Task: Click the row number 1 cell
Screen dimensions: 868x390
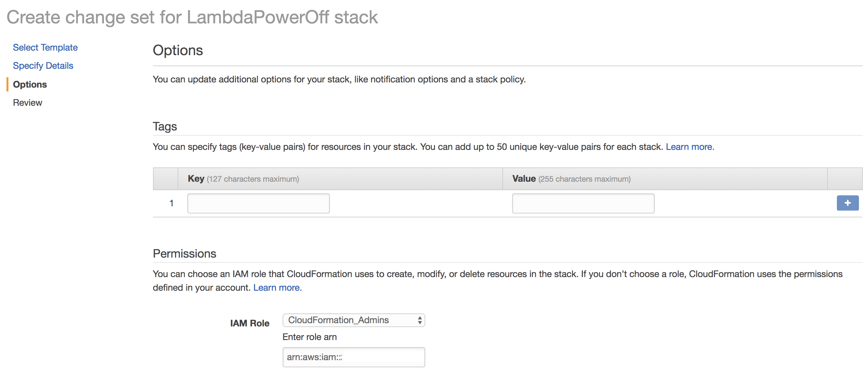Action: point(171,203)
